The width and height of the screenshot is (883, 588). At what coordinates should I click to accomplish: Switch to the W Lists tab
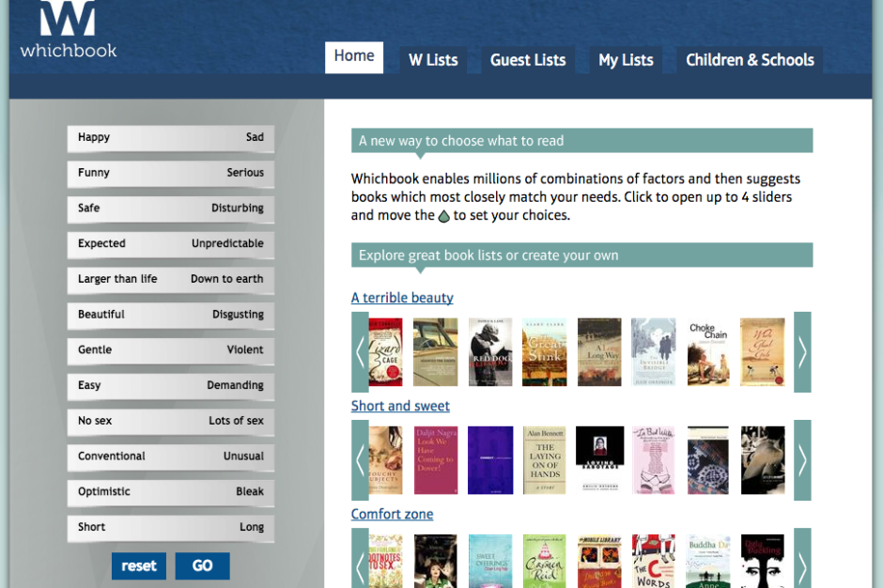pos(433,59)
